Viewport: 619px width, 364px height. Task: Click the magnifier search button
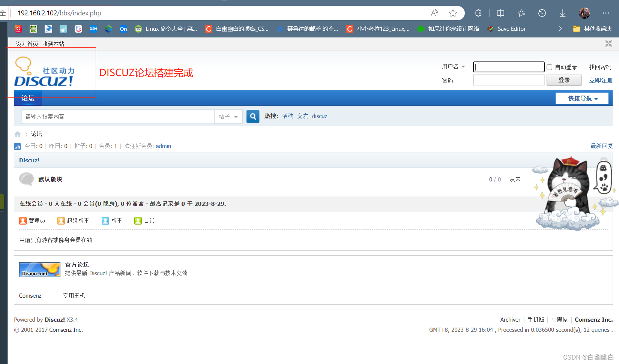click(253, 117)
